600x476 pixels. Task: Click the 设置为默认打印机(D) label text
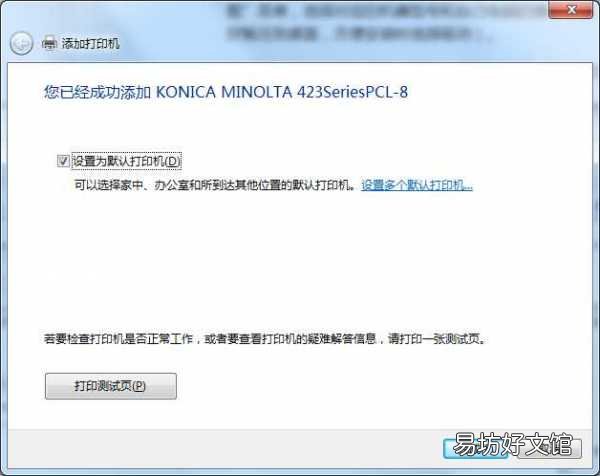coord(126,161)
